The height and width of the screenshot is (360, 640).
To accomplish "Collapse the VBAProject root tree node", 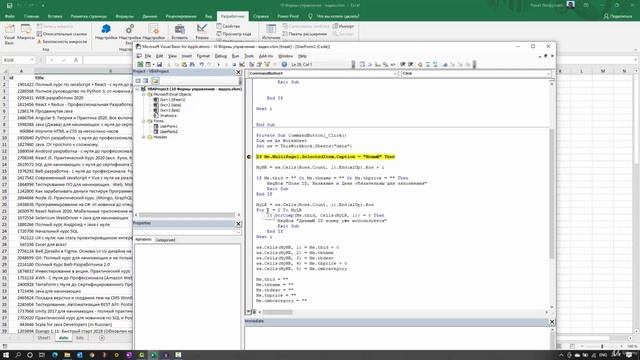I will tap(138, 89).
